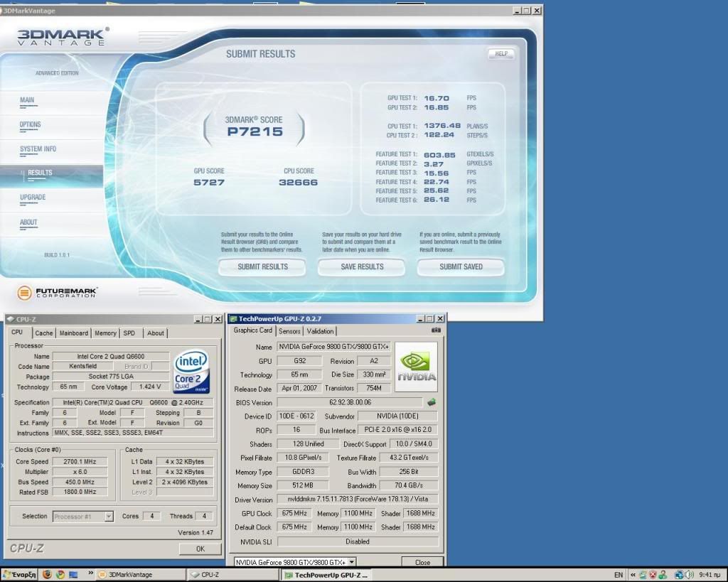Click the Submit Saved button
728x582 pixels.
point(461,267)
